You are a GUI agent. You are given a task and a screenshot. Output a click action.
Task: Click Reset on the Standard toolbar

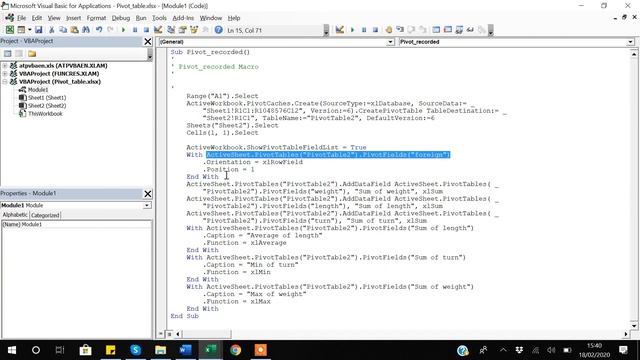coord(146,30)
